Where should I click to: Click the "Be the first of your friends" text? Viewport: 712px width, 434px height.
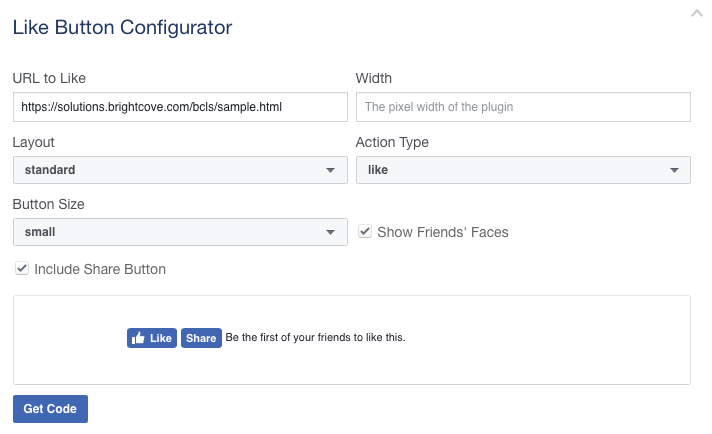pos(315,338)
